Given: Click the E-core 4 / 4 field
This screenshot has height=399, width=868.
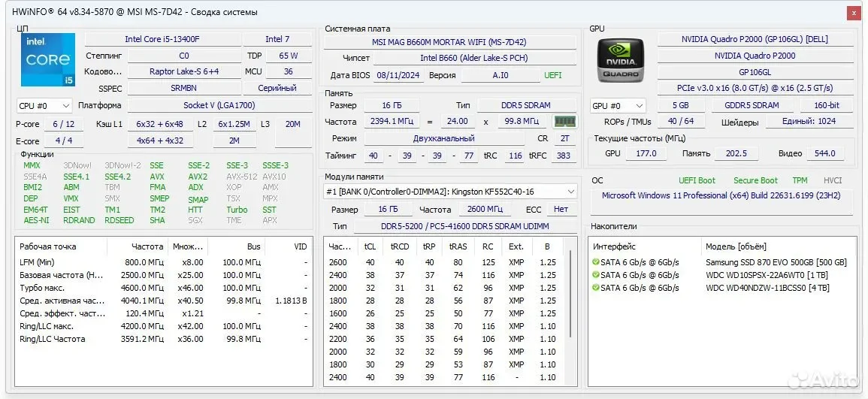Looking at the screenshot, I should [x=64, y=141].
